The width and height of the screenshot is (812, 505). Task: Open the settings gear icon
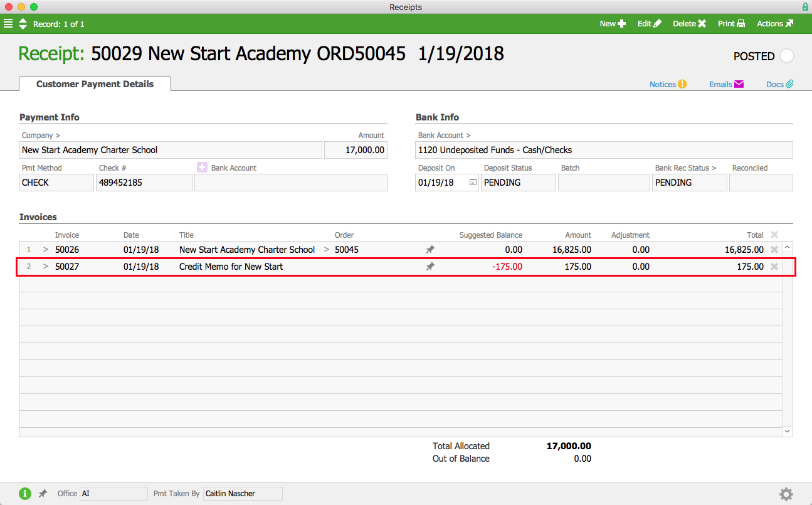pyautogui.click(x=786, y=494)
